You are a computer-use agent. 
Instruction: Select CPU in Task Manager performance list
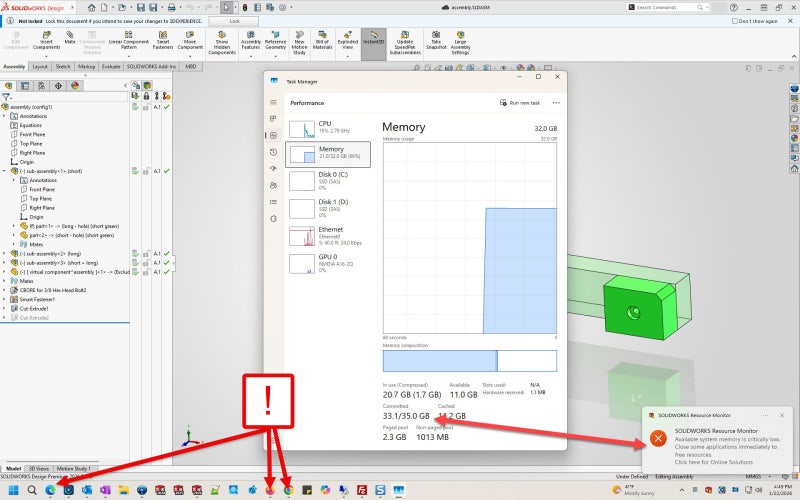point(328,128)
